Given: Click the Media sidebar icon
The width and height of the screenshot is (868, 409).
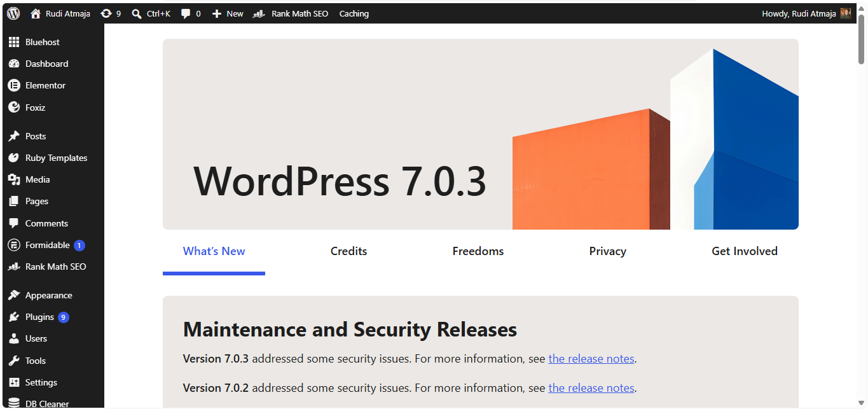Looking at the screenshot, I should (14, 179).
